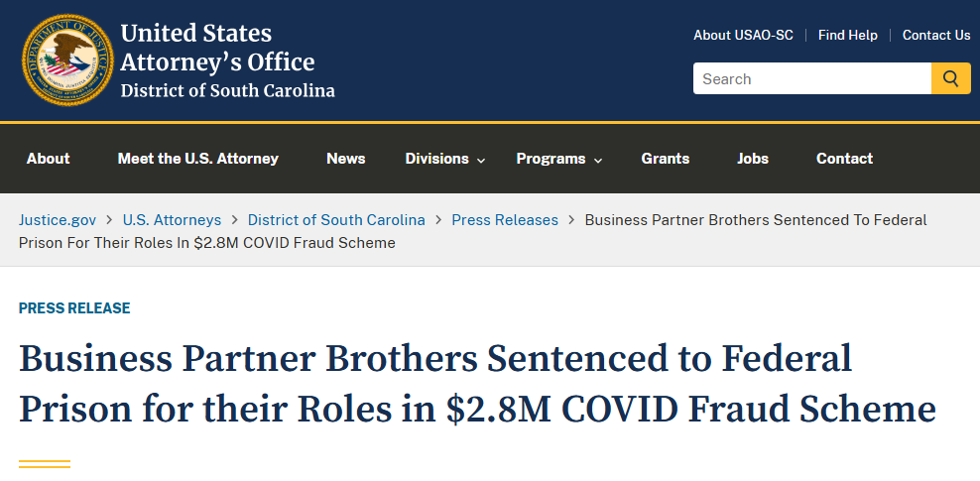This screenshot has height=481, width=980.
Task: Click the Department of Justice seal logo
Action: coord(68,60)
